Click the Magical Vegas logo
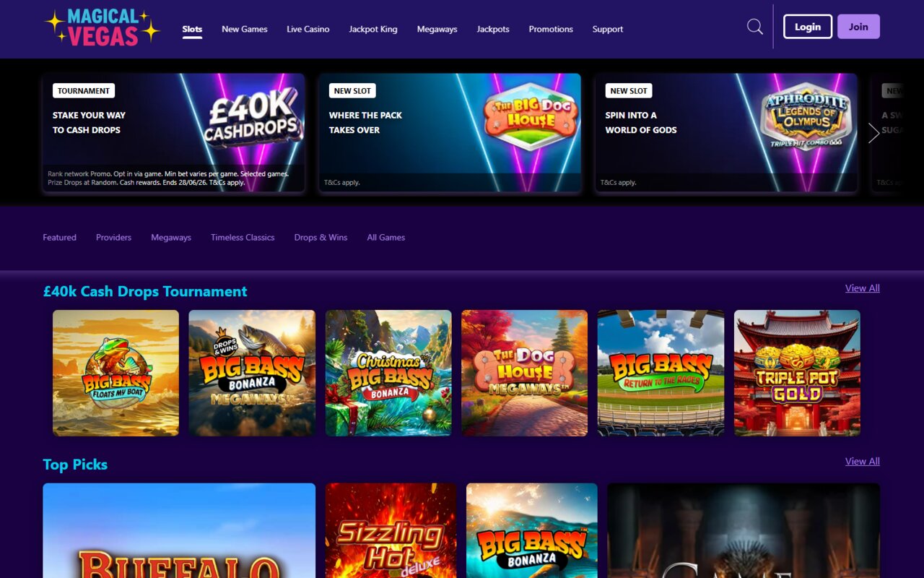 pyautogui.click(x=102, y=27)
